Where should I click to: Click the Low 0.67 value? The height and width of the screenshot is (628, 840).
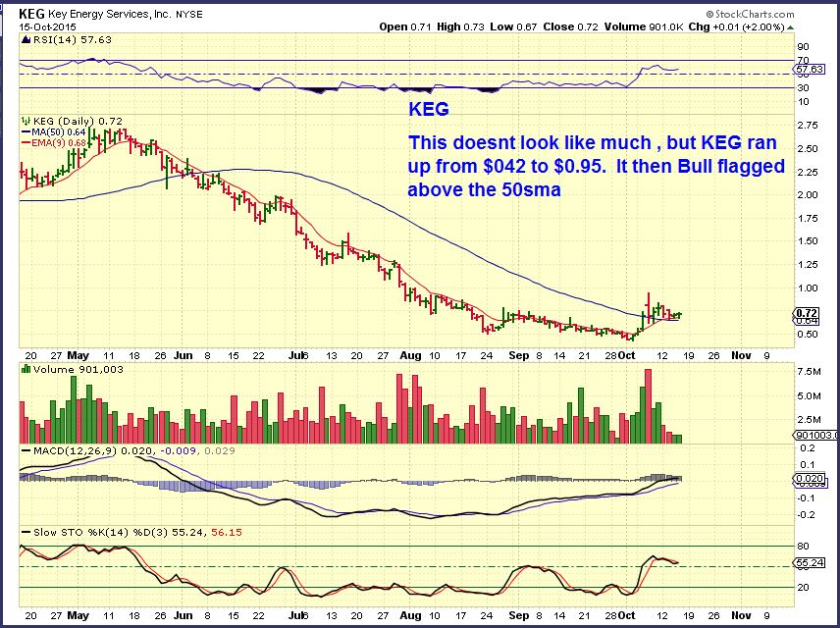[x=513, y=26]
